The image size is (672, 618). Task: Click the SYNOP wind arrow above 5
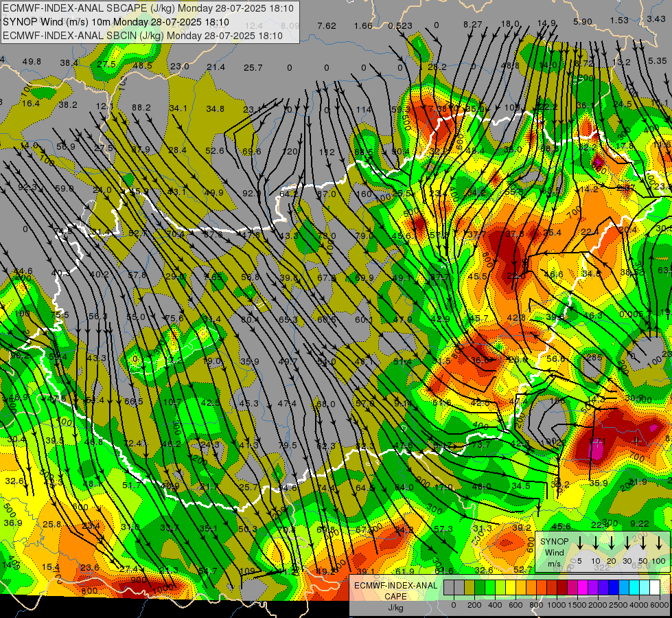point(579,542)
